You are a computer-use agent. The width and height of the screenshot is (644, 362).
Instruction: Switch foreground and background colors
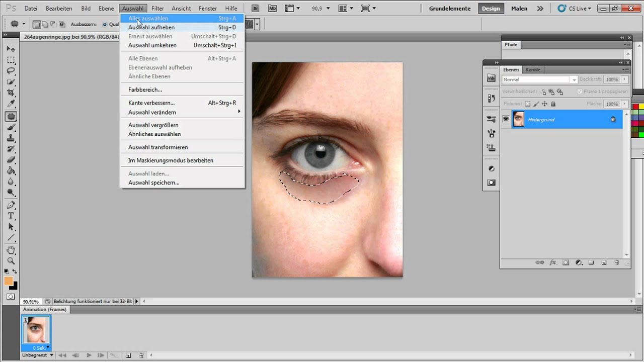point(15,271)
